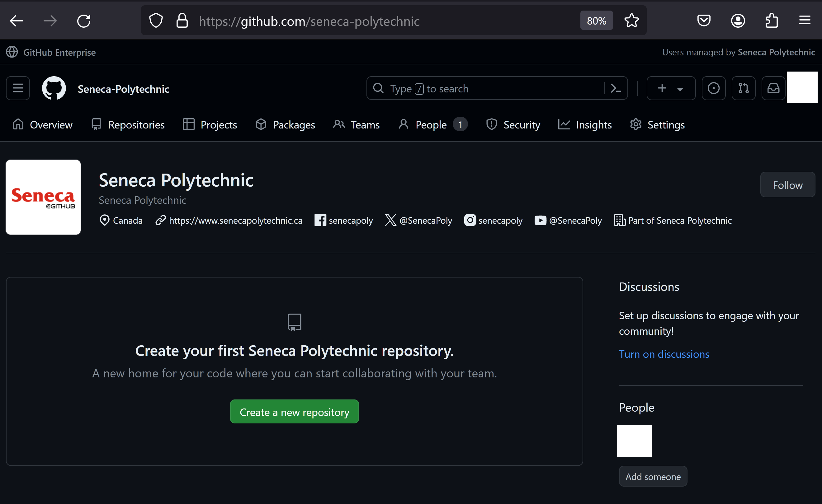The height and width of the screenshot is (504, 822).
Task: Switch to the Overview tab
Action: tap(42, 125)
